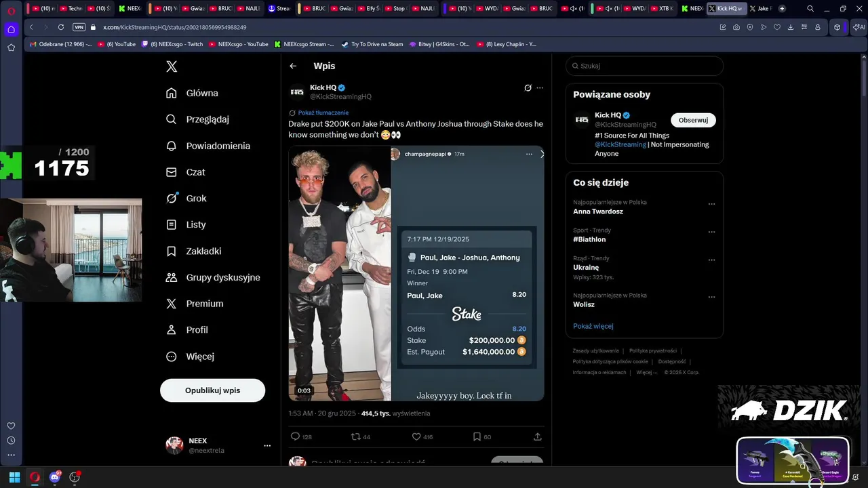Share the post with share icon

538,436
